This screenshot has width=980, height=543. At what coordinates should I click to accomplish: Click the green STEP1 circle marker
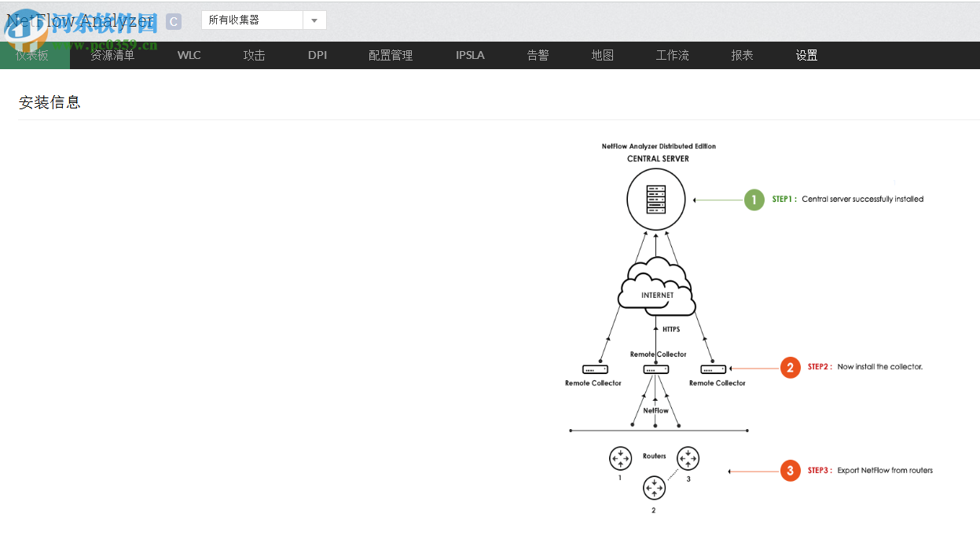pos(754,200)
